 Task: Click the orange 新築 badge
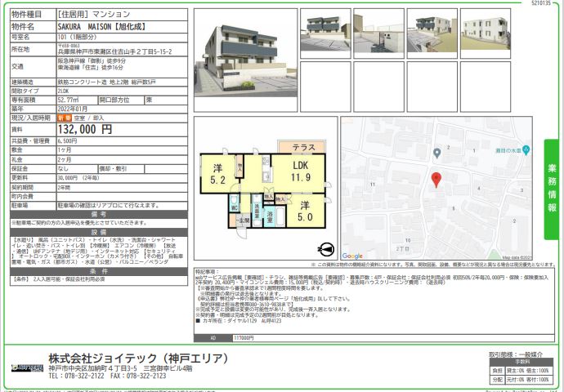point(65,118)
